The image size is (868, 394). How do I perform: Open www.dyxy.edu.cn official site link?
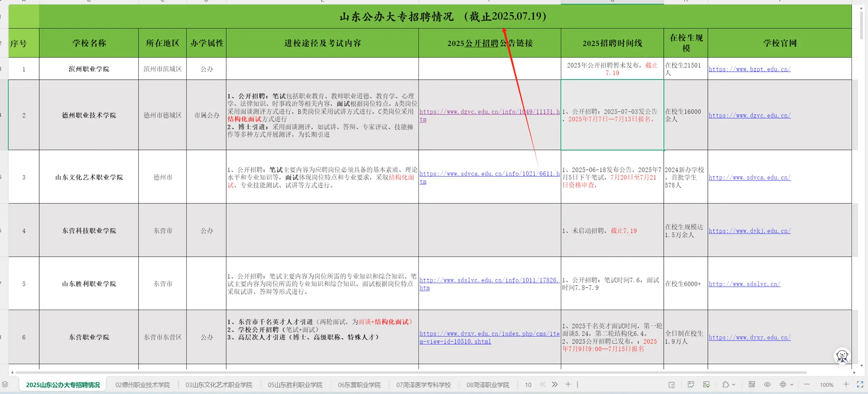point(750,337)
